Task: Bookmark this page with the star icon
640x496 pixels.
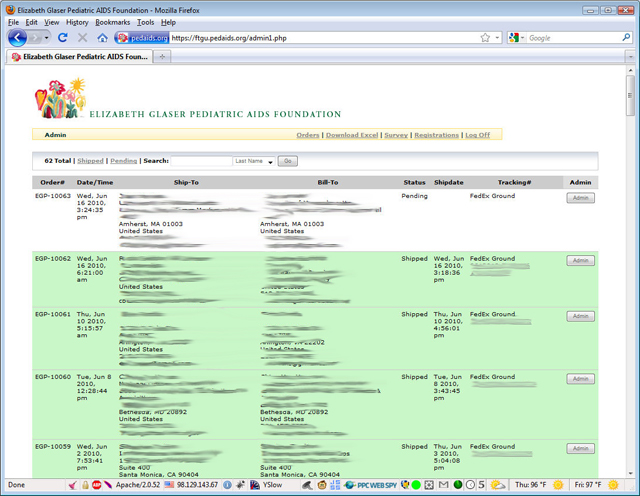Action: pyautogui.click(x=485, y=38)
